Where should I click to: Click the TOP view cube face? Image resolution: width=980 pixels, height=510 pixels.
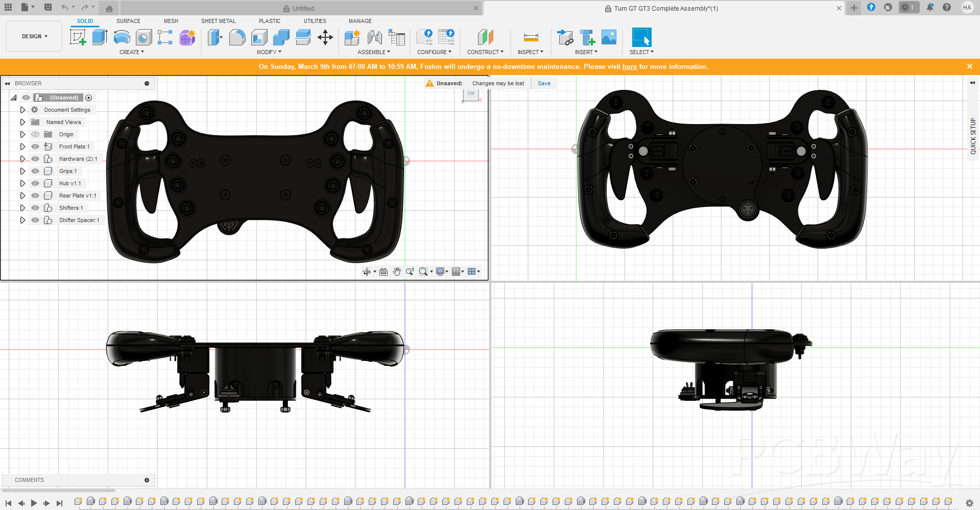tap(471, 94)
